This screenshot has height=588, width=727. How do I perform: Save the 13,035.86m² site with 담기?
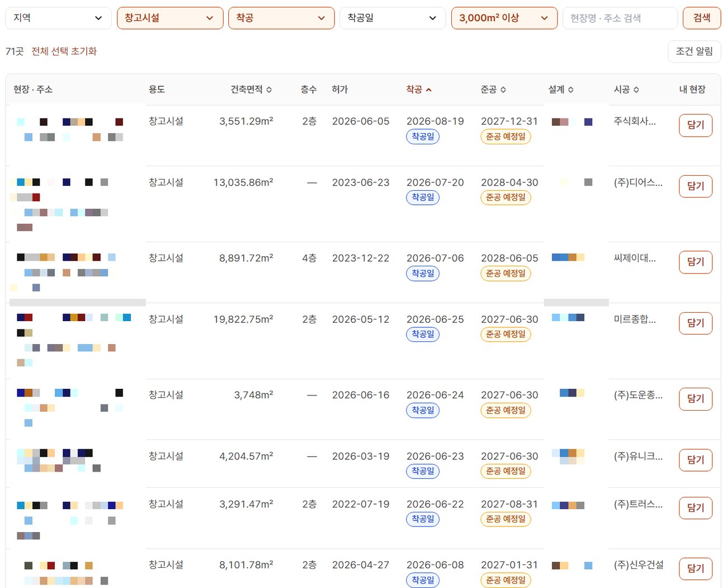(696, 186)
